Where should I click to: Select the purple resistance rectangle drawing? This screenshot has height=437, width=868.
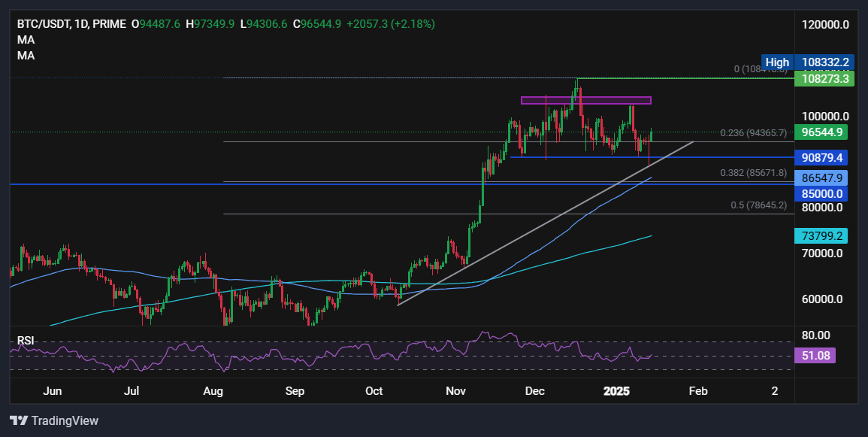click(x=586, y=100)
